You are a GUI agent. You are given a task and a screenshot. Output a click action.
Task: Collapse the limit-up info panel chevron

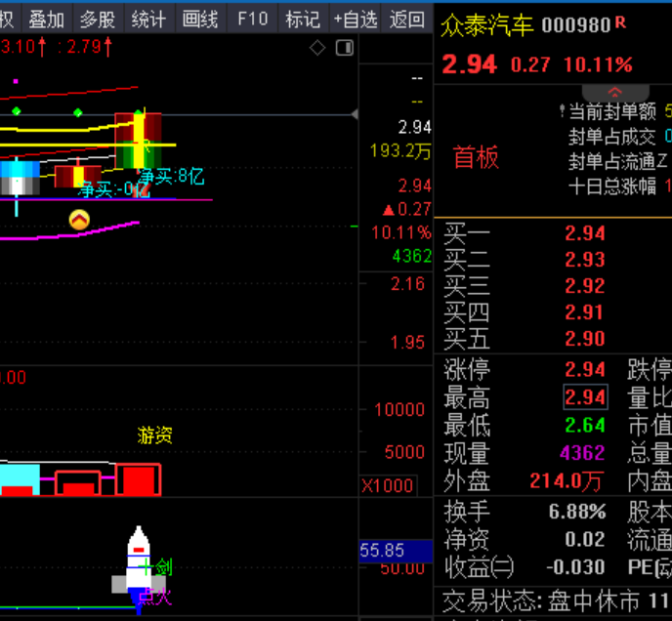[615, 92]
